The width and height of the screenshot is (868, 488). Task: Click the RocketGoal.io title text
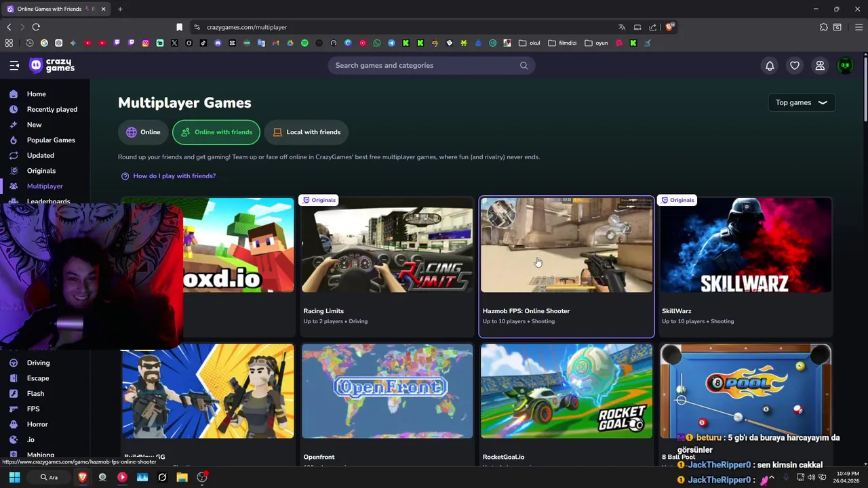point(503,457)
